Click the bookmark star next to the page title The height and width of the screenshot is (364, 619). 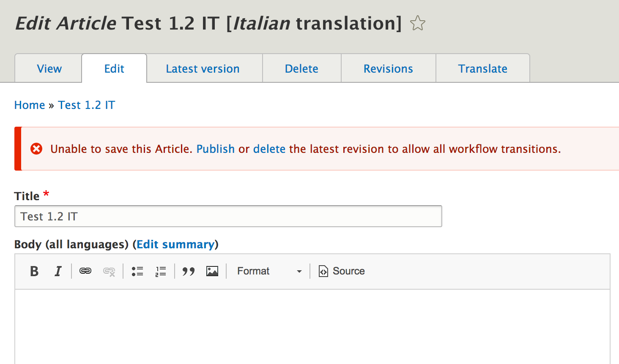(x=418, y=24)
